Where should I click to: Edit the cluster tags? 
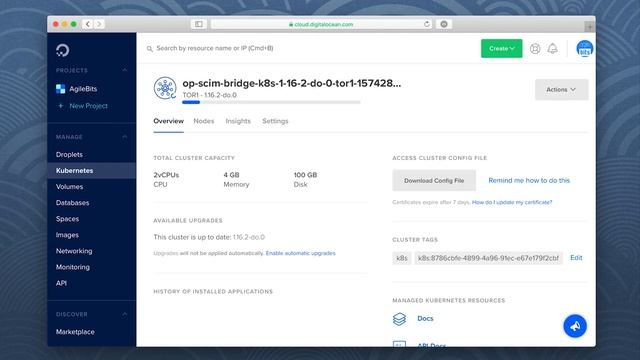point(576,258)
